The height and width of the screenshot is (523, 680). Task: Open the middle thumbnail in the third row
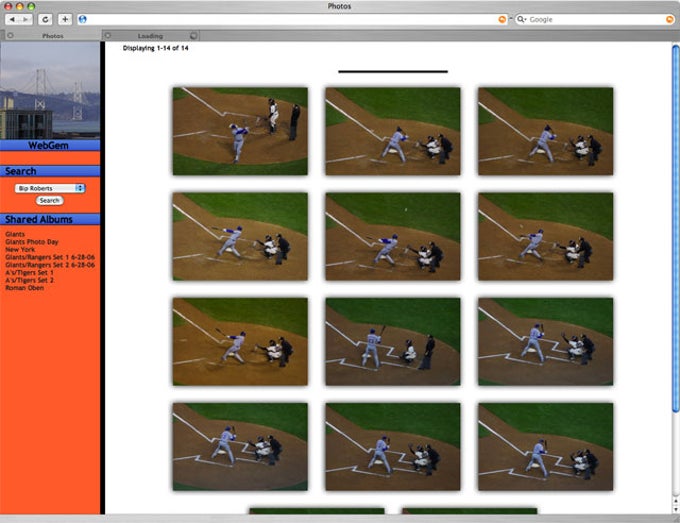point(393,342)
